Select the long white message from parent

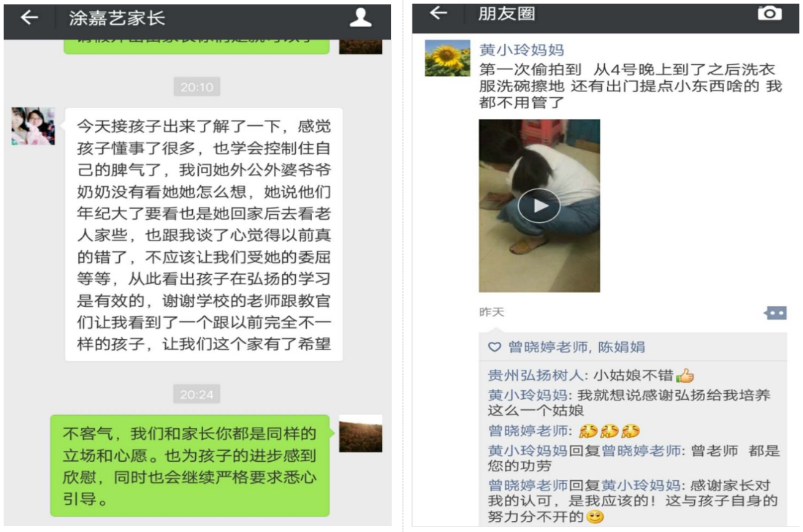tap(204, 235)
